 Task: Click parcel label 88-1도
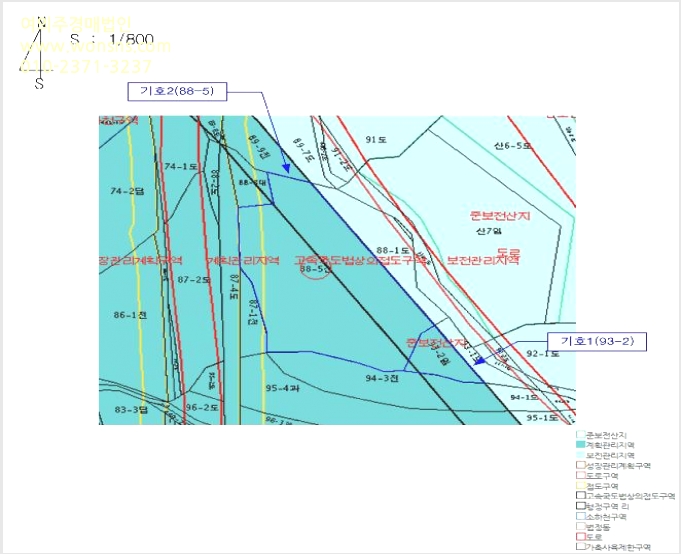point(393,251)
